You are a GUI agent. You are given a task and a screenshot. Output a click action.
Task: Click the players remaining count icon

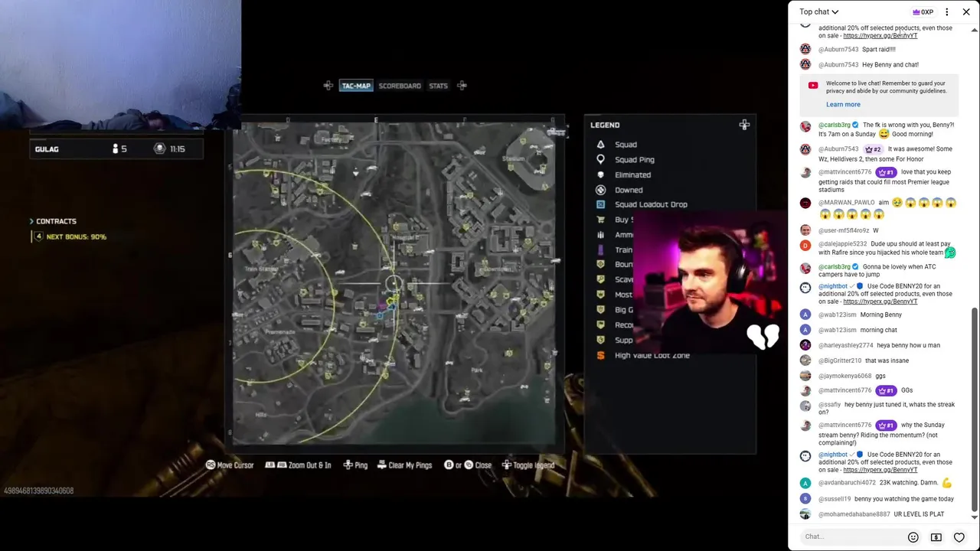point(116,149)
